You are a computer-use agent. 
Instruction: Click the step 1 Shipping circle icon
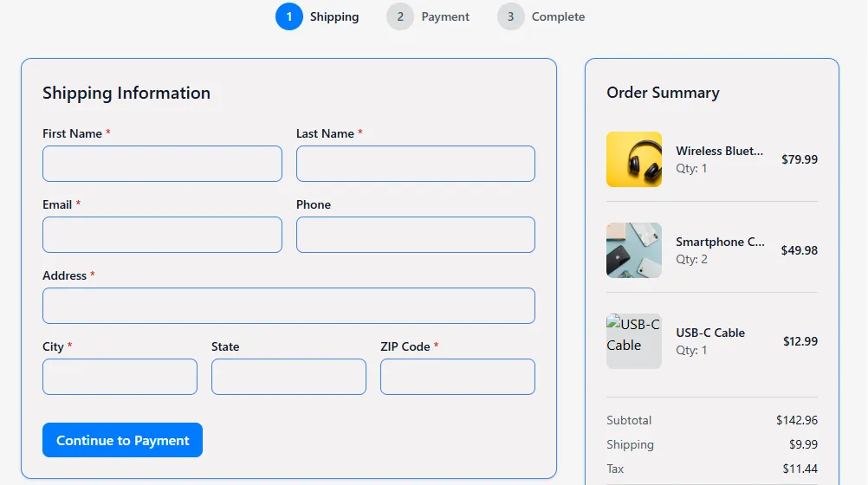(289, 16)
